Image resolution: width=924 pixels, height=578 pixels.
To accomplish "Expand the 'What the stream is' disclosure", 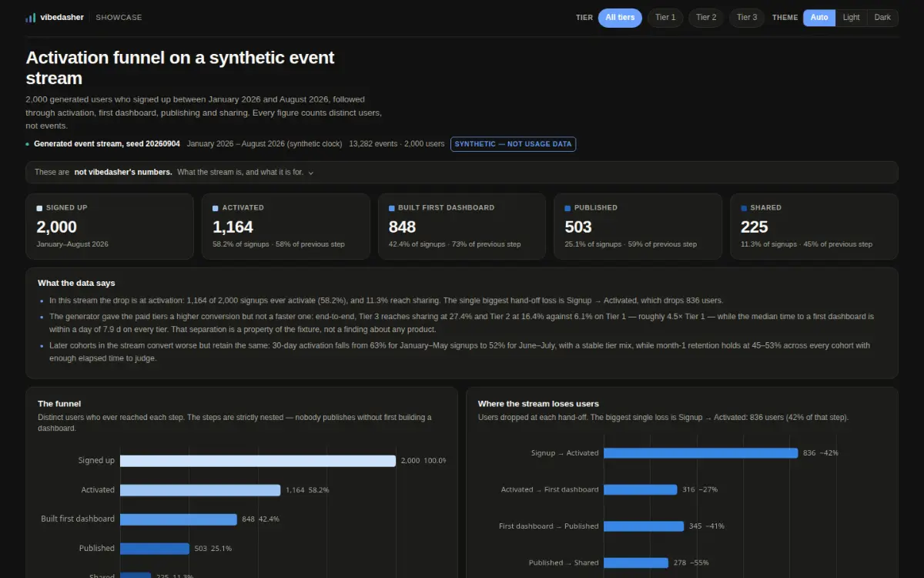I will point(462,173).
